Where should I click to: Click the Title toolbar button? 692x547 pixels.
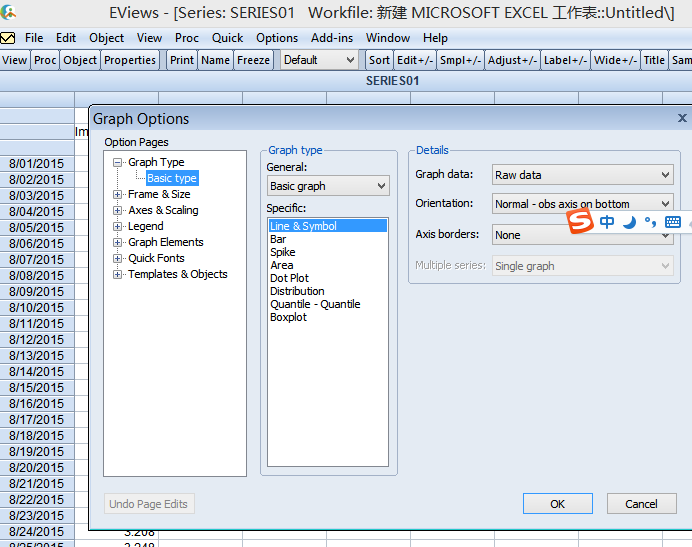pyautogui.click(x=654, y=60)
